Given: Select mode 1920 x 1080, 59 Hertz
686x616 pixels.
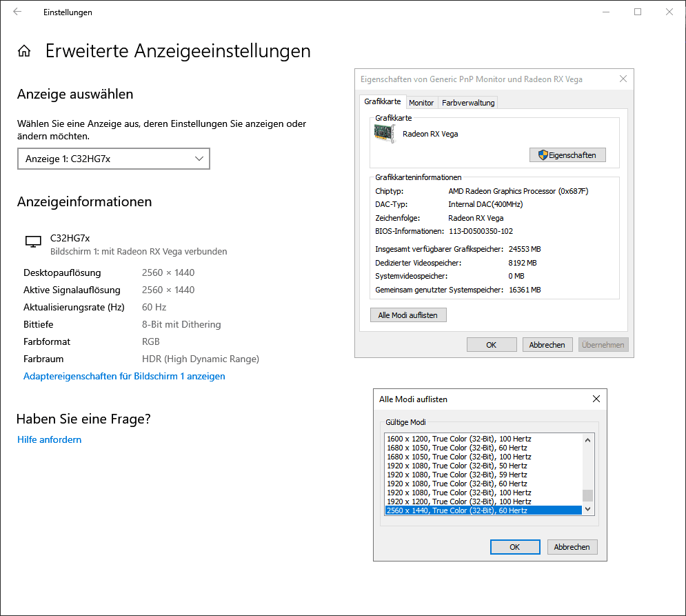Looking at the screenshot, I should (x=483, y=475).
